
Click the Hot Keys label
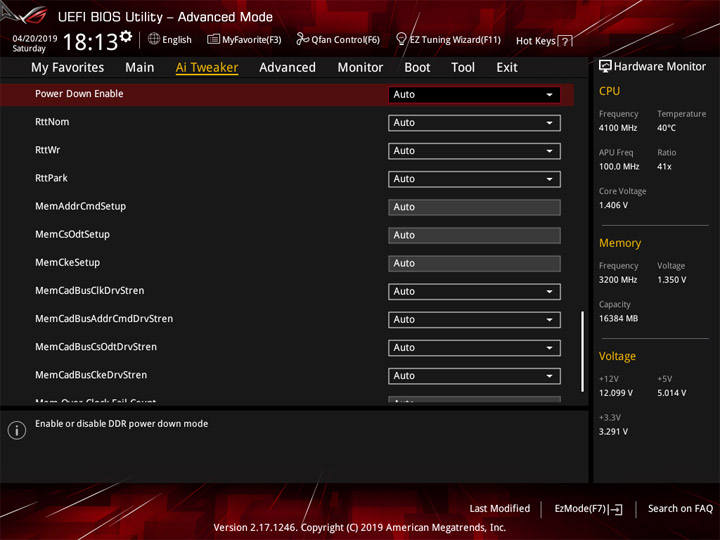click(535, 41)
